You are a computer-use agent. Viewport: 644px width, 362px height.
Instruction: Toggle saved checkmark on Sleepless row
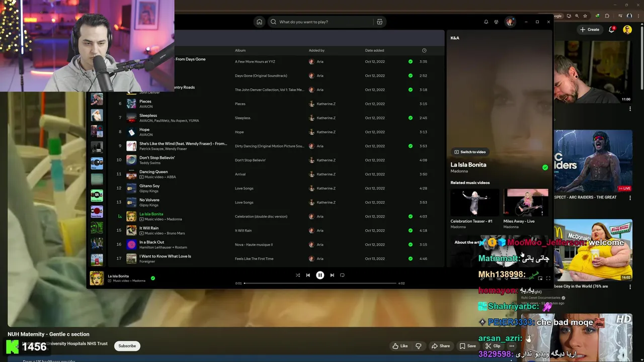tap(411, 118)
